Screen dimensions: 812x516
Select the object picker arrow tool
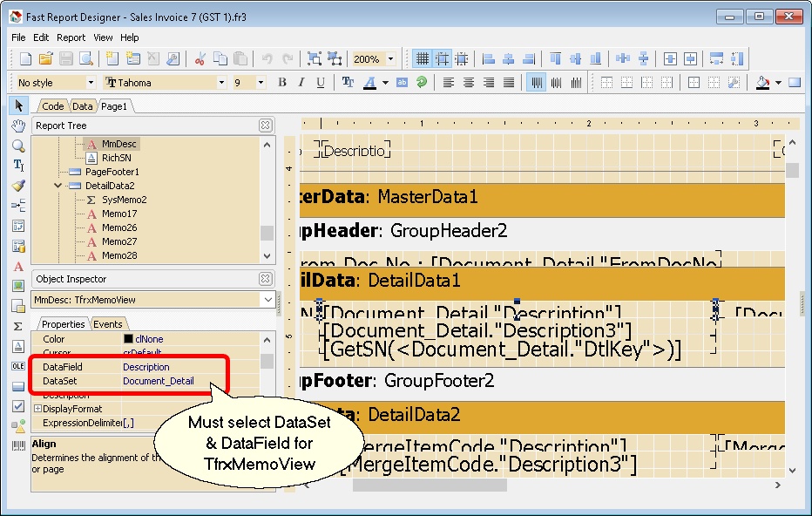tap(18, 105)
